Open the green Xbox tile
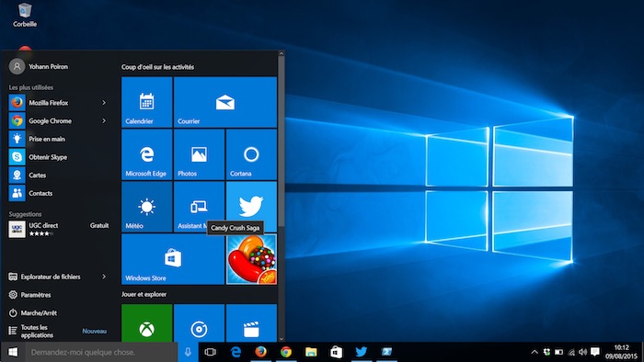 click(146, 323)
